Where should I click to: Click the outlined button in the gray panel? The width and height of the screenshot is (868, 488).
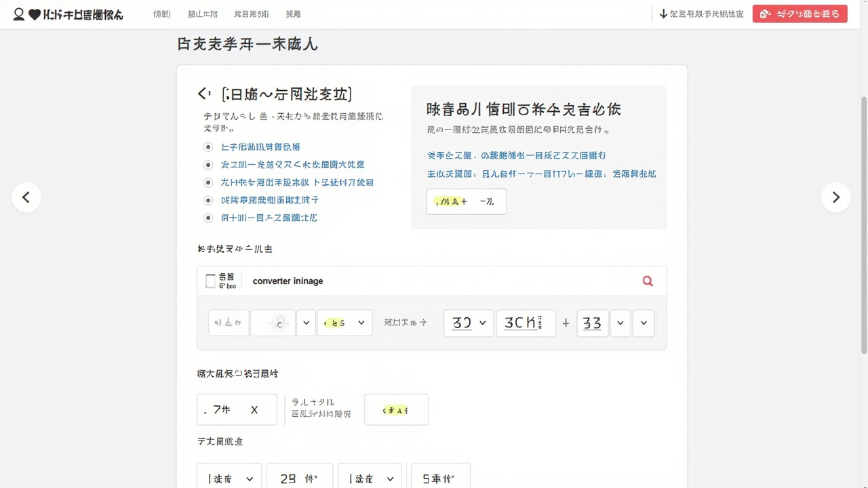tap(466, 201)
